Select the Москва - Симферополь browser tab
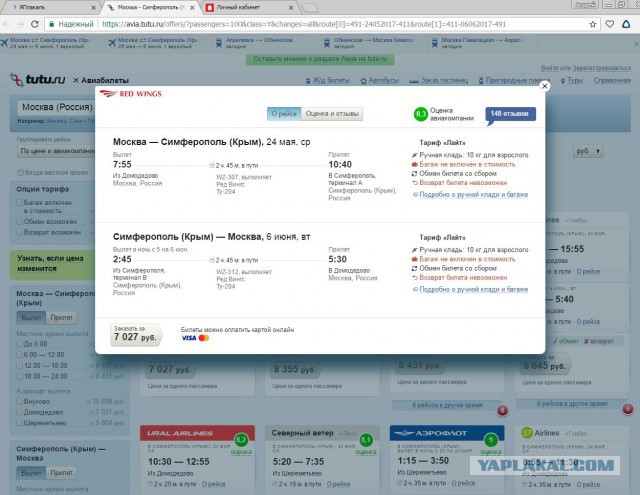This screenshot has height=495, width=640. [150, 7]
